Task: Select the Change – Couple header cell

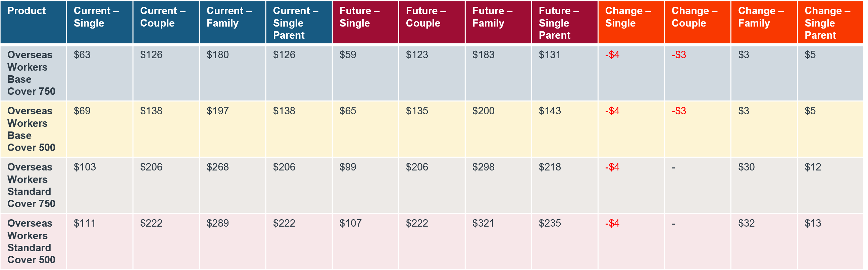Action: pos(694,17)
